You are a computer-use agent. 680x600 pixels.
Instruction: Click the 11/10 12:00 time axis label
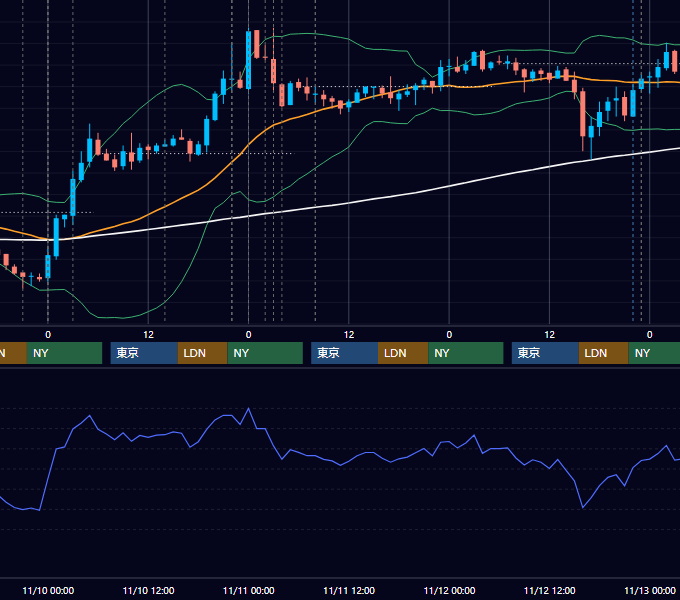[148, 590]
